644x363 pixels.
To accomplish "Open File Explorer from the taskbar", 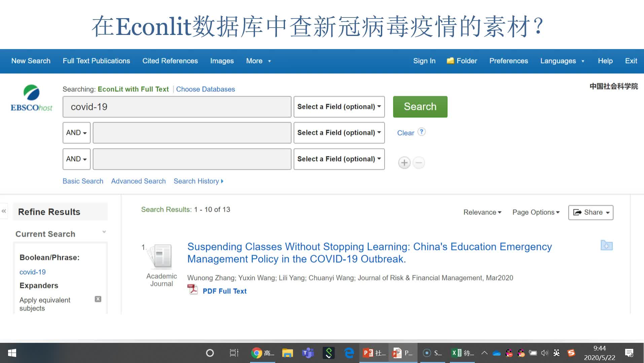I will (x=287, y=353).
